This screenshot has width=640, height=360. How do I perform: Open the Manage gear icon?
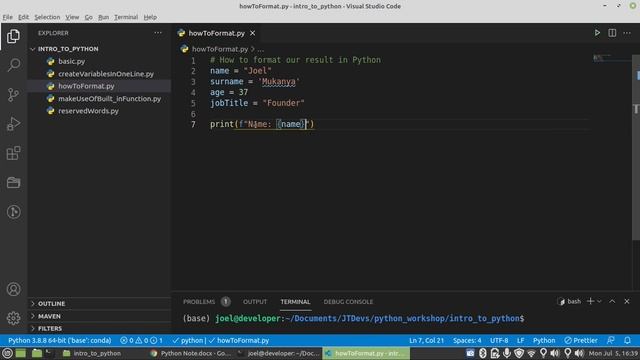13,318
